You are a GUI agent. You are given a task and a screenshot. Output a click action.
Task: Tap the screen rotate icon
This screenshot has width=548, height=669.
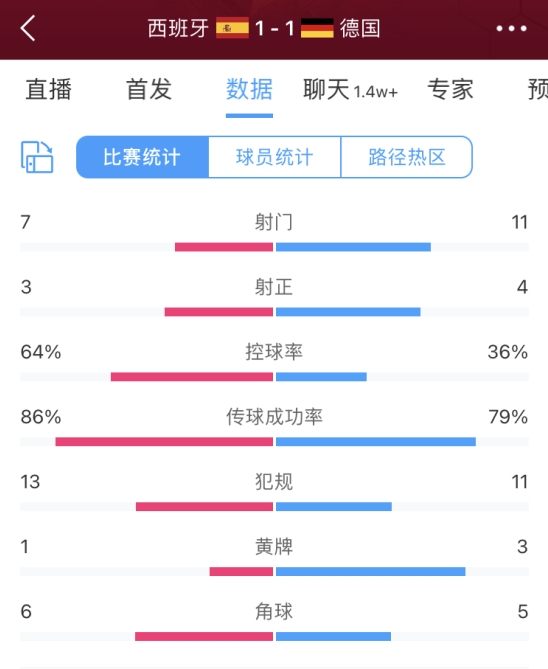coord(37,157)
